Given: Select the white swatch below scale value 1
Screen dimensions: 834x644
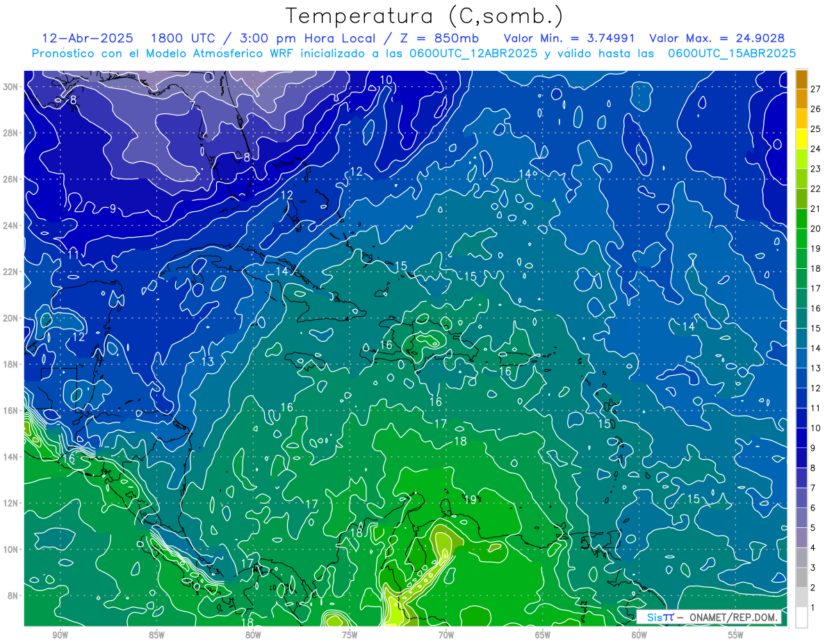Looking at the screenshot, I should [x=801, y=618].
